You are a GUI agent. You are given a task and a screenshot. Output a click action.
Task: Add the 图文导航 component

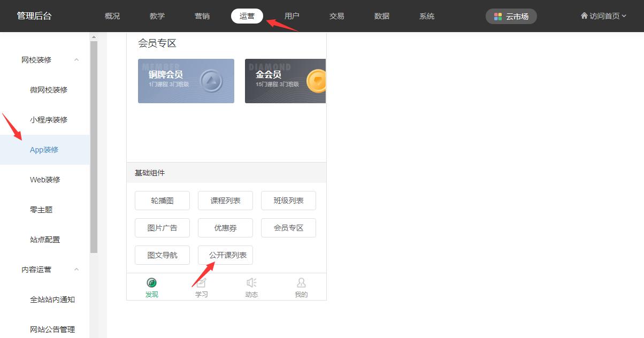162,255
